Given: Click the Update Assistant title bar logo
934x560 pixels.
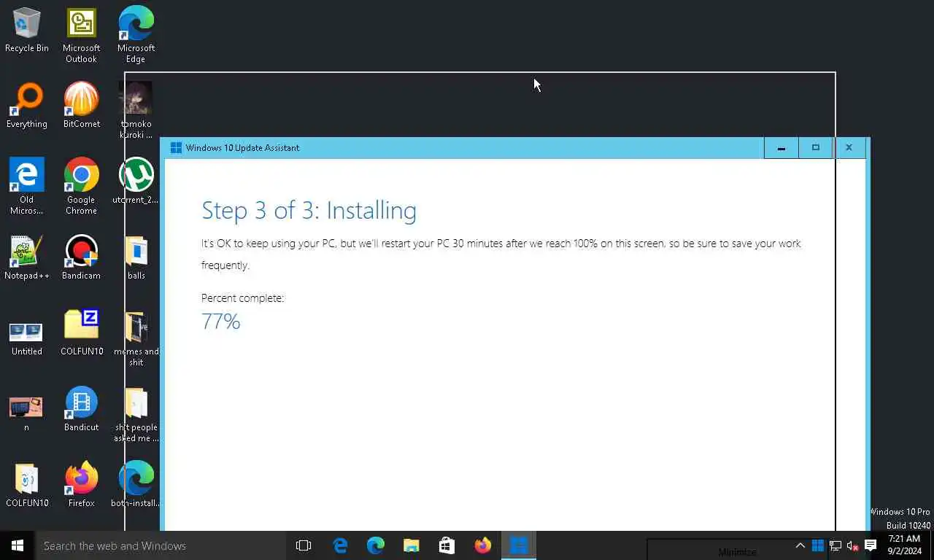Looking at the screenshot, I should pos(176,148).
